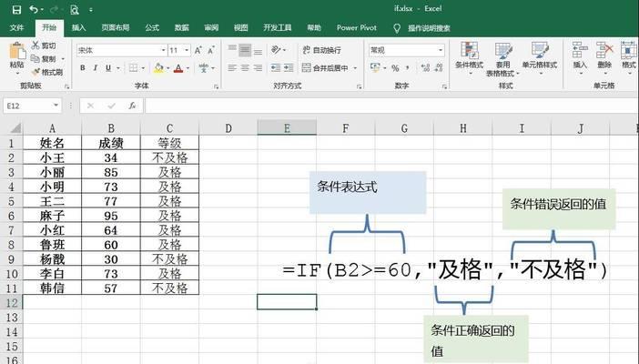Click the decrease decimal icon
639x364 pixels.
pyautogui.click(x=439, y=68)
